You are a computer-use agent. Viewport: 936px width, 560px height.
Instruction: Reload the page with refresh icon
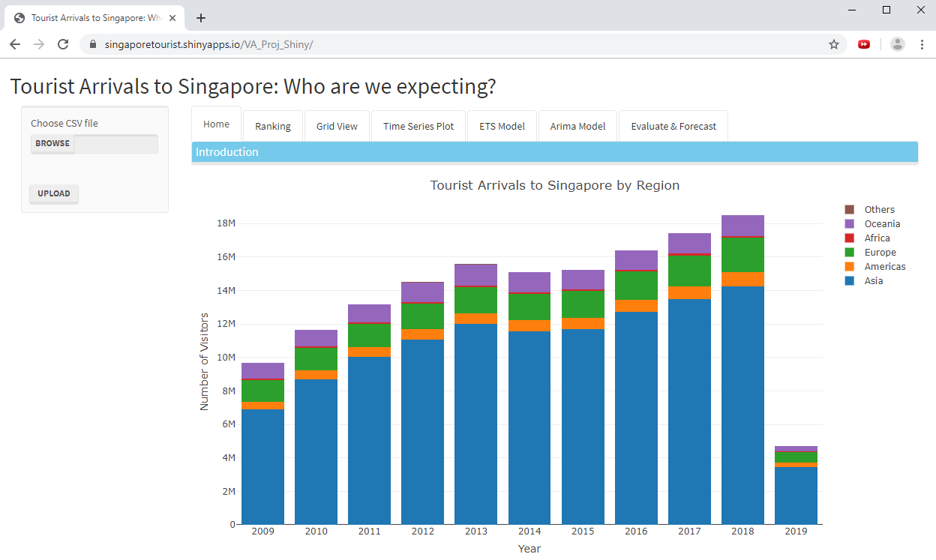63,44
